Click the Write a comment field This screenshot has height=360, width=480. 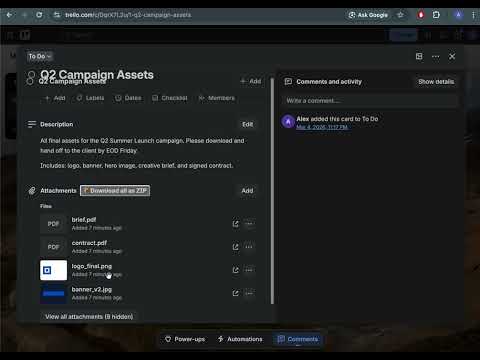(x=370, y=101)
